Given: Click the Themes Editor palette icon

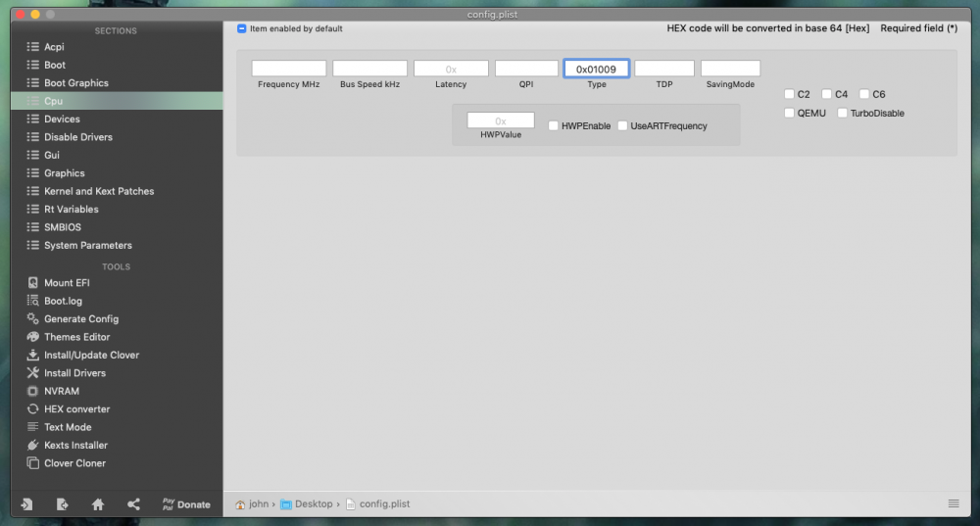Looking at the screenshot, I should pyautogui.click(x=32, y=337).
